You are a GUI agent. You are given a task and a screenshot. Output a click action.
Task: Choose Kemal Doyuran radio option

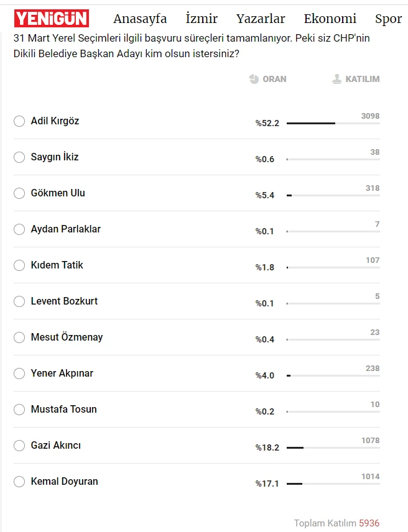[x=19, y=482]
